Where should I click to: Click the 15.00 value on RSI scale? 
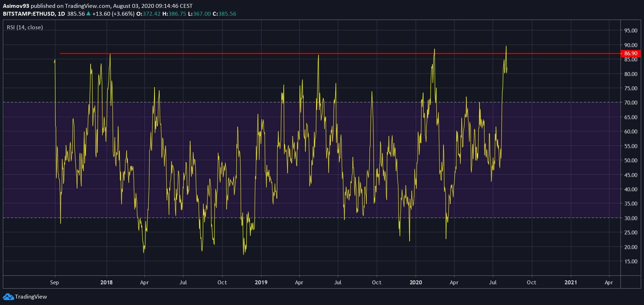[x=630, y=261]
